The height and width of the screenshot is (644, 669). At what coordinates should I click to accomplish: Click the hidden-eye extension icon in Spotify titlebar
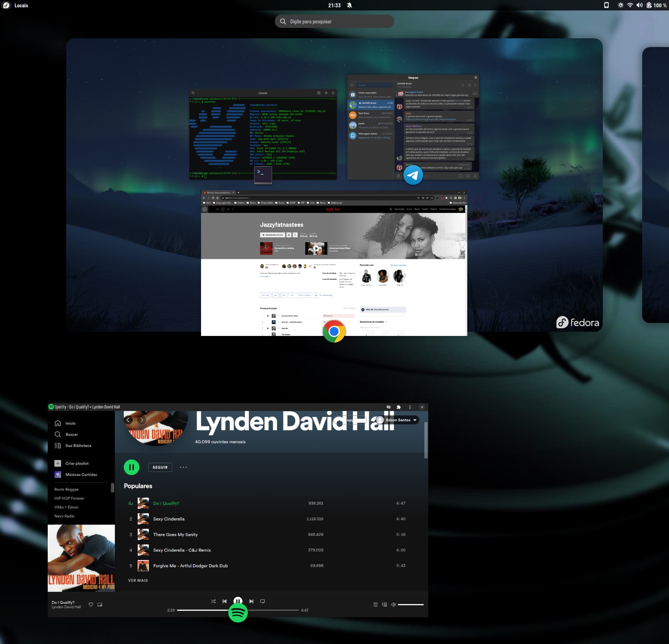coord(389,407)
